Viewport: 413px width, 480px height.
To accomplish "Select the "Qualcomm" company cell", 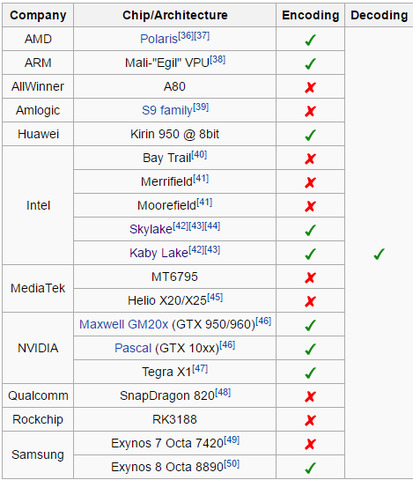I will click(x=38, y=396).
